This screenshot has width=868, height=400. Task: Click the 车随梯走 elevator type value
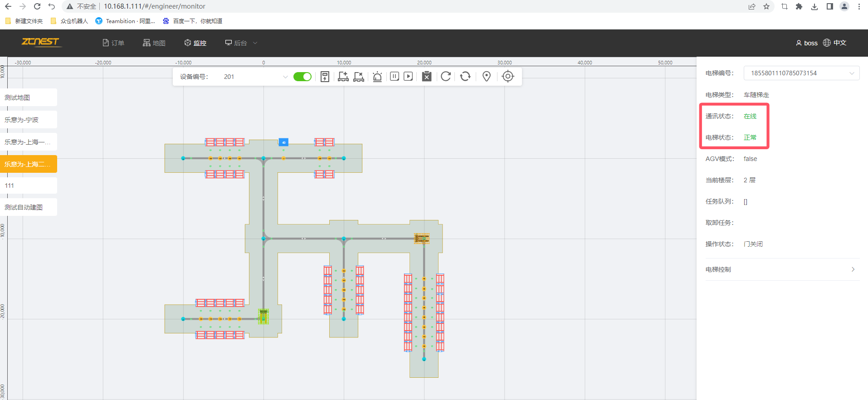tap(756, 95)
